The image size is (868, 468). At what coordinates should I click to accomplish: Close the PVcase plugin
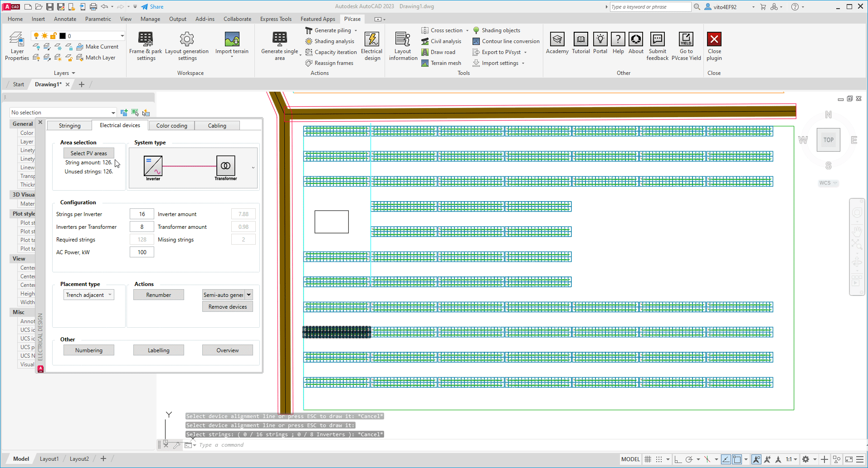coord(714,46)
